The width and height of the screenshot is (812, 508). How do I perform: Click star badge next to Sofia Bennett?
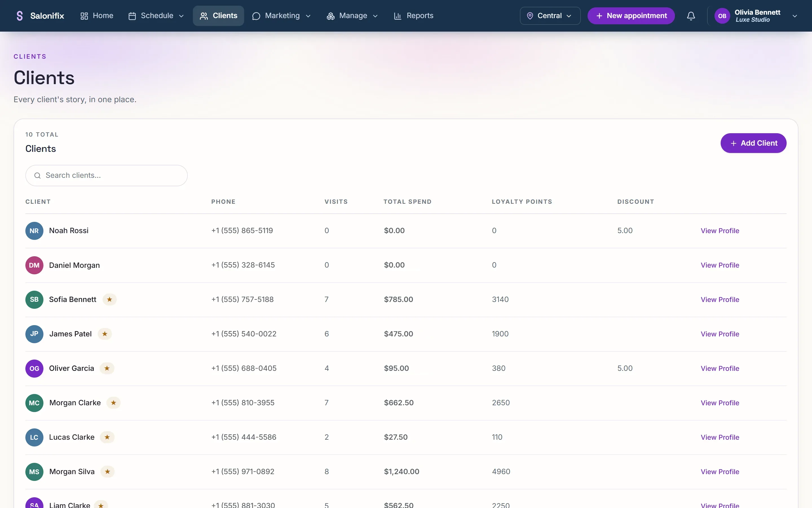pos(109,299)
